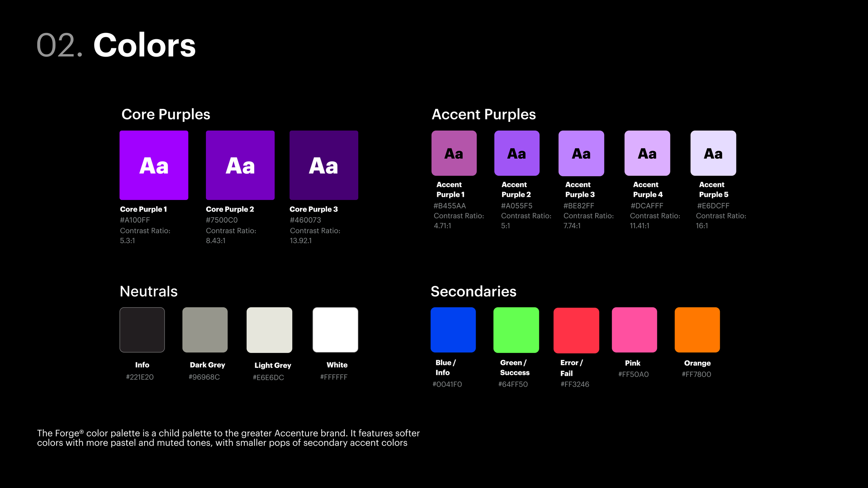This screenshot has height=488, width=868.
Task: Click the hex code #221E20
Action: pos(140,377)
